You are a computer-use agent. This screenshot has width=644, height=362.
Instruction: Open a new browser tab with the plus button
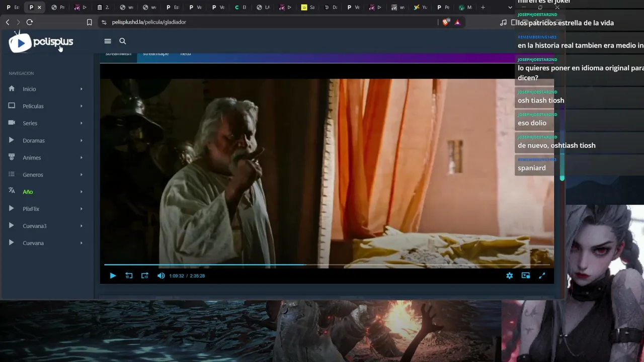[x=483, y=8]
